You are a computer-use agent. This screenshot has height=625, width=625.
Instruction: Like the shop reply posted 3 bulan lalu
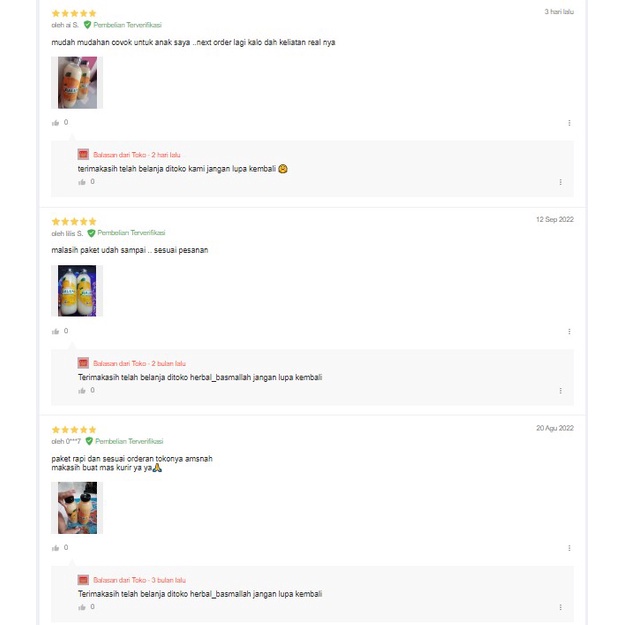pos(82,607)
